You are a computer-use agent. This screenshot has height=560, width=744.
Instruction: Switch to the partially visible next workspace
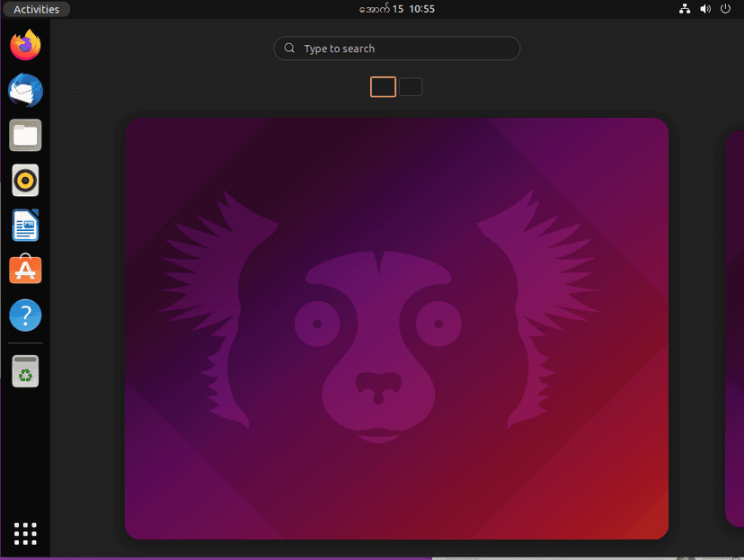point(734,328)
